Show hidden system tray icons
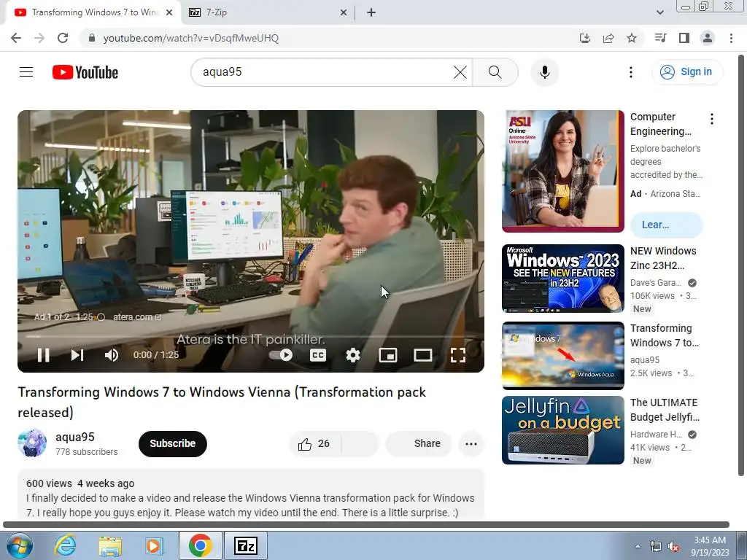This screenshot has width=747, height=560. (x=638, y=546)
